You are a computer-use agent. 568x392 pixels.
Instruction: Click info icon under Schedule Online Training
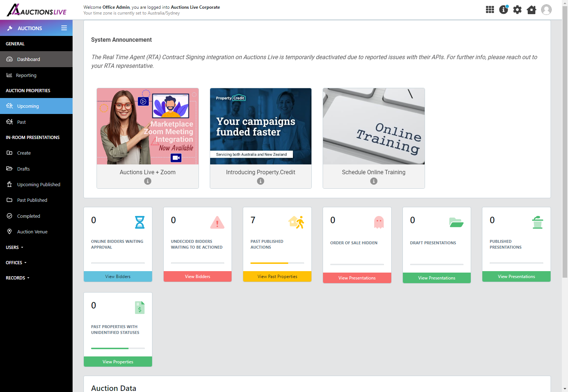374,181
